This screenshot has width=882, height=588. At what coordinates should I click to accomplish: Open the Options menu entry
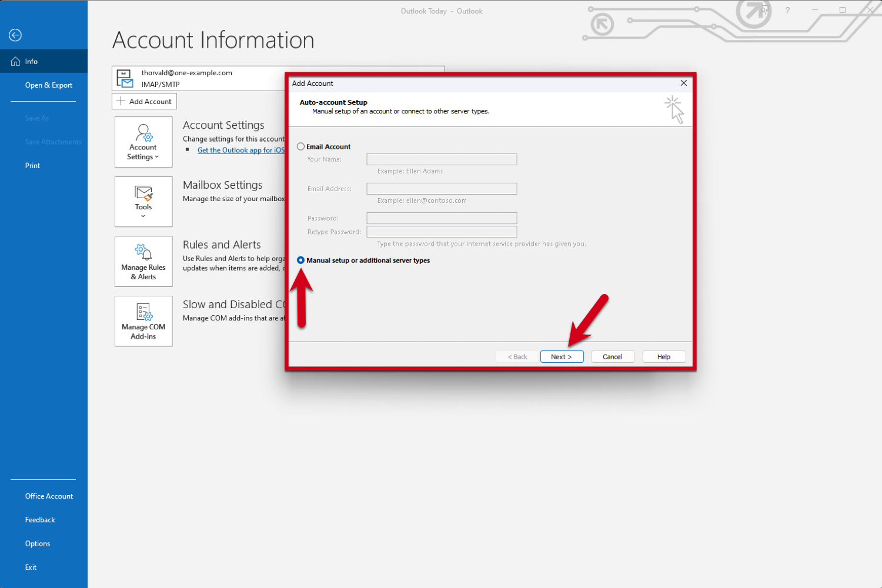click(x=37, y=543)
